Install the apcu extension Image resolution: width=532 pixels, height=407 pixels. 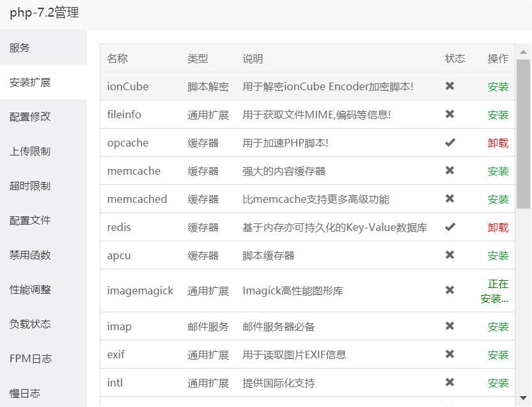[498, 255]
